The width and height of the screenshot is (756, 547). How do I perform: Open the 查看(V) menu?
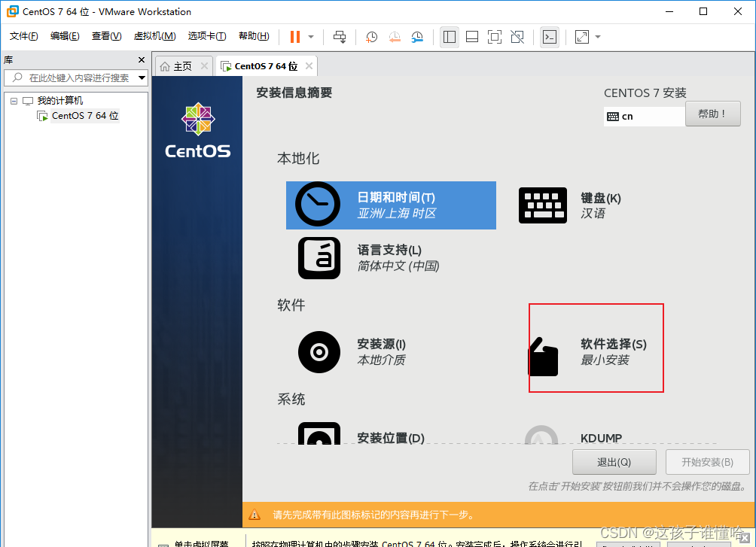(x=107, y=36)
